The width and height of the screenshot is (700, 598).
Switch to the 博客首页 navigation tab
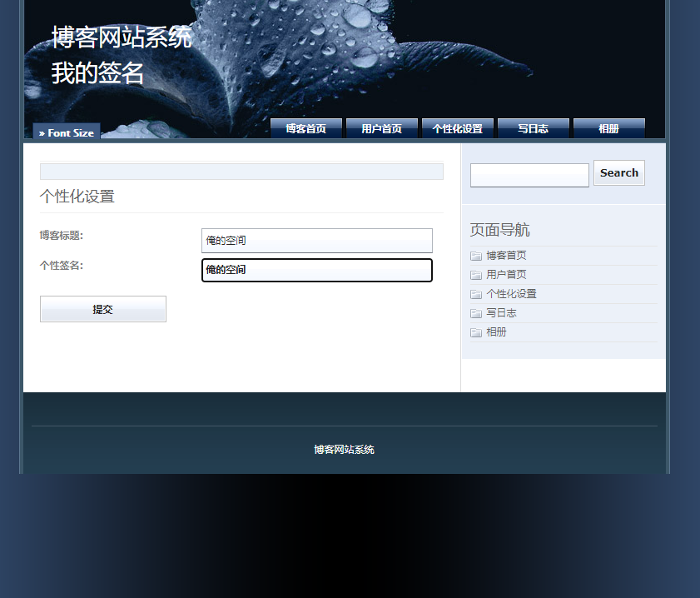[305, 128]
